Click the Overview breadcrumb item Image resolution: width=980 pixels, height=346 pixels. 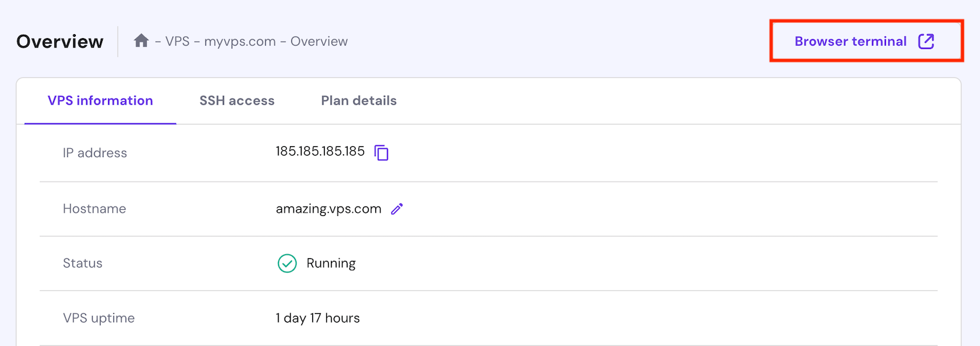pyautogui.click(x=319, y=42)
